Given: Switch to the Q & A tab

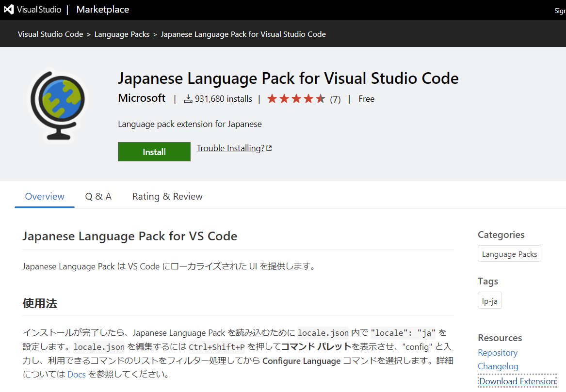Looking at the screenshot, I should [x=98, y=197].
